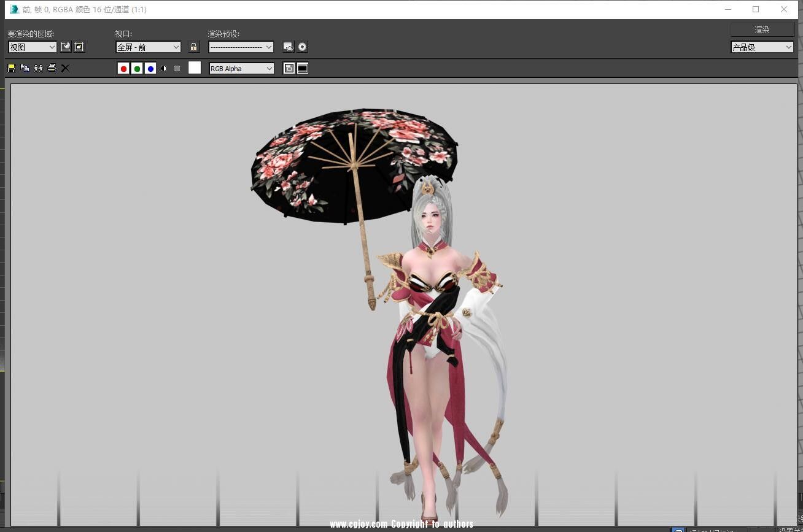Open the RGB Alpha channel dropdown
The height and width of the screenshot is (532, 803).
pos(241,68)
